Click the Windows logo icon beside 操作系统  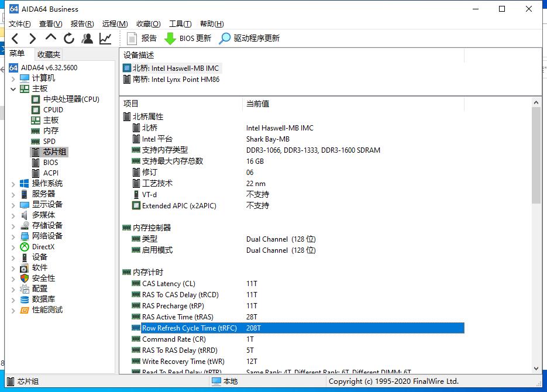point(25,184)
